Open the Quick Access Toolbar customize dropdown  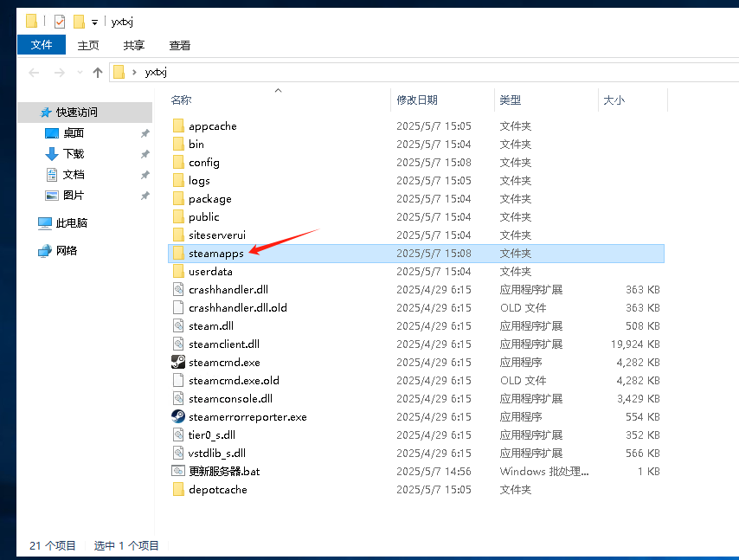tap(94, 23)
